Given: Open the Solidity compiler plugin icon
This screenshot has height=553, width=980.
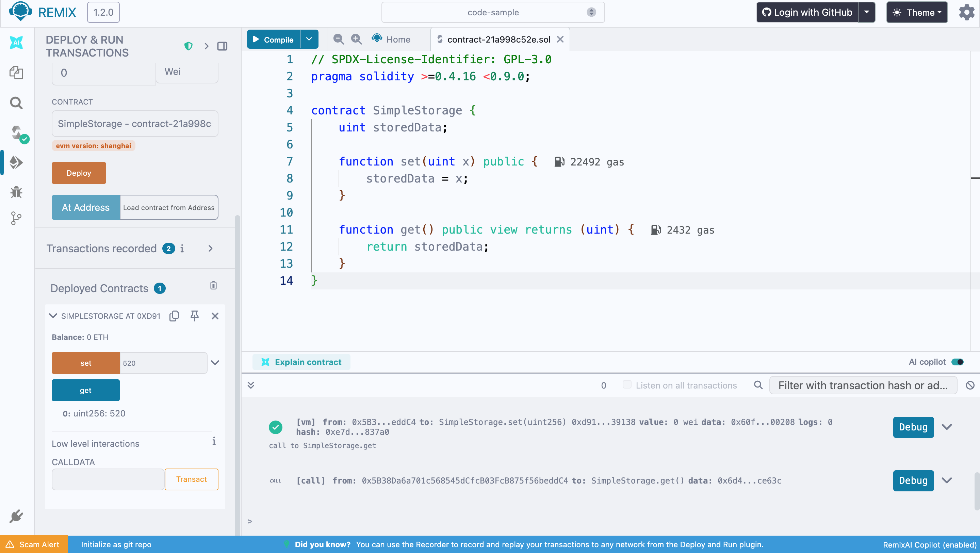Looking at the screenshot, I should pos(17,133).
